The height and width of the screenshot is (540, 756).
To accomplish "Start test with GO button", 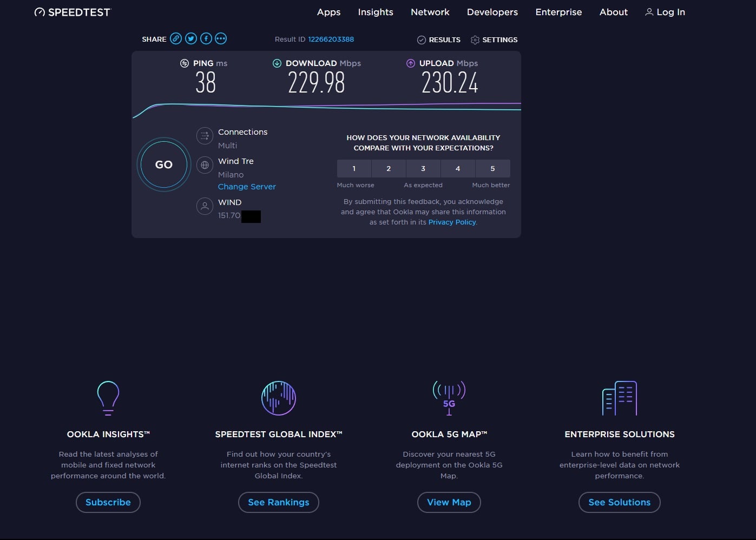I will 164,164.
